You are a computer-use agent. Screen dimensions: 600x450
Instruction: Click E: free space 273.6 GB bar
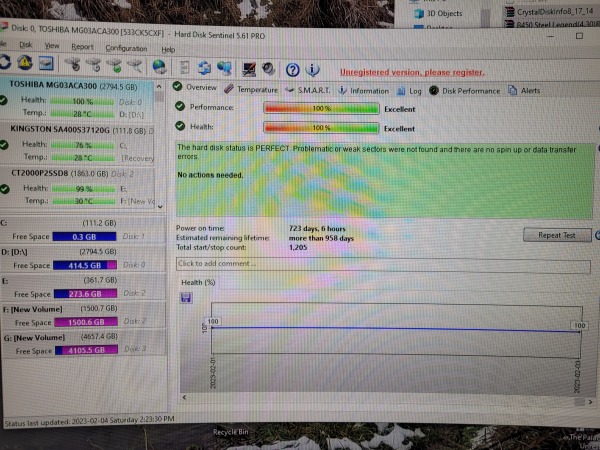85,293
